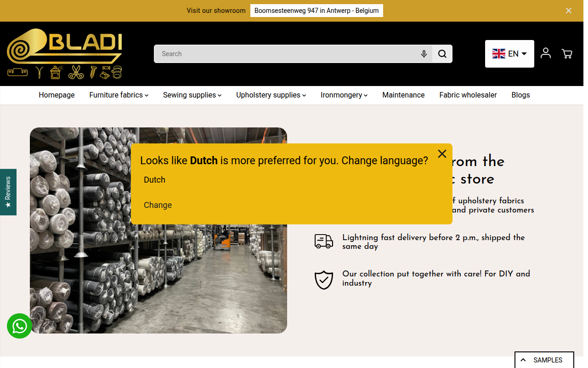Open the Reviews side tab
This screenshot has height=368, width=588.
point(8,192)
